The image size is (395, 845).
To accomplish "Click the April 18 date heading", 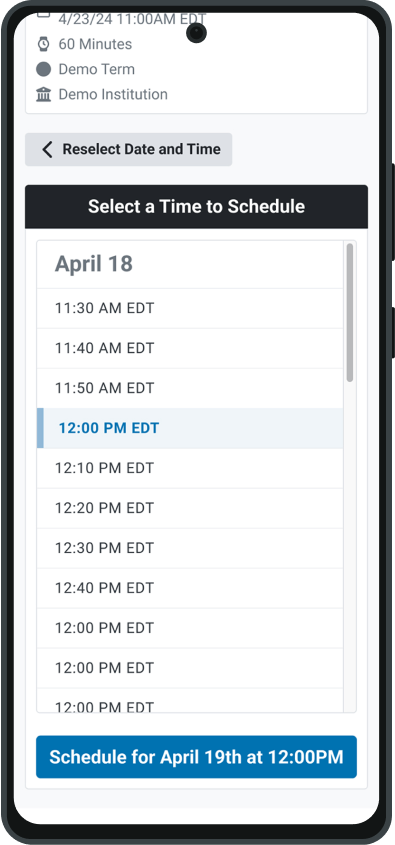I will 94,264.
